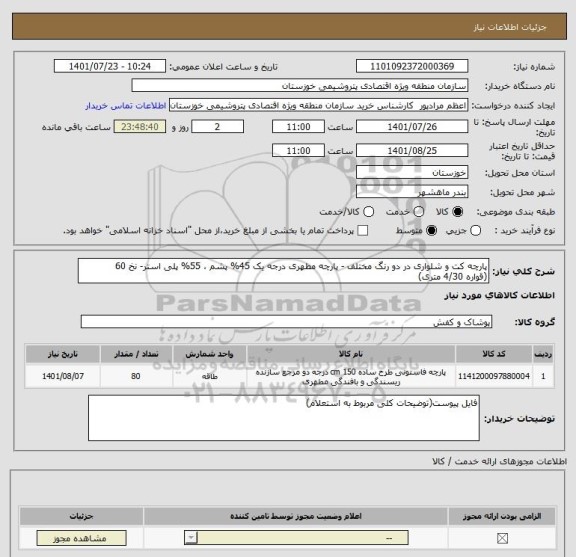Click the 'کد کالا' column header

coord(494,354)
